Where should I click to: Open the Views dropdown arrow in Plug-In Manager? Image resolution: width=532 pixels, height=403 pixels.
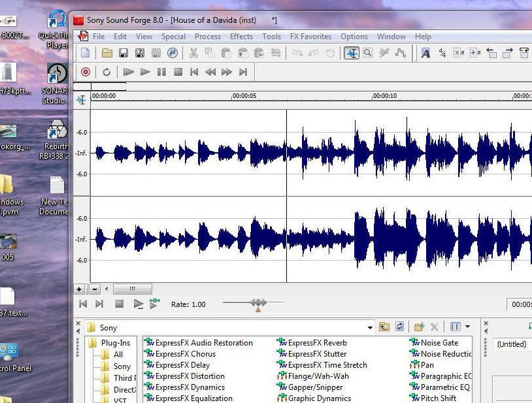pyautogui.click(x=467, y=327)
